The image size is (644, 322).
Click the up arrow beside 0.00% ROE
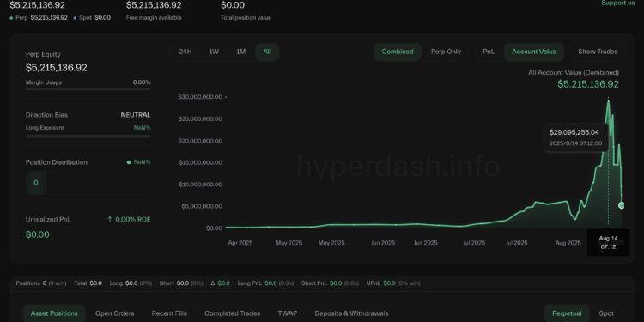(x=110, y=219)
